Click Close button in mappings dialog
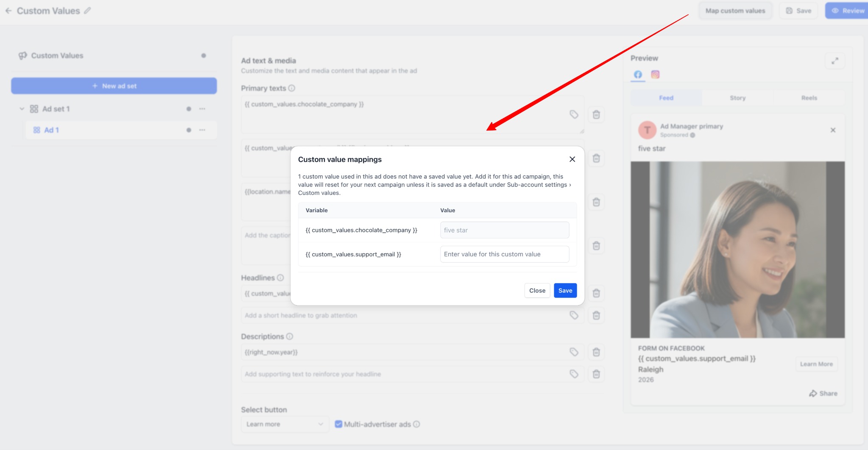 coord(537,291)
